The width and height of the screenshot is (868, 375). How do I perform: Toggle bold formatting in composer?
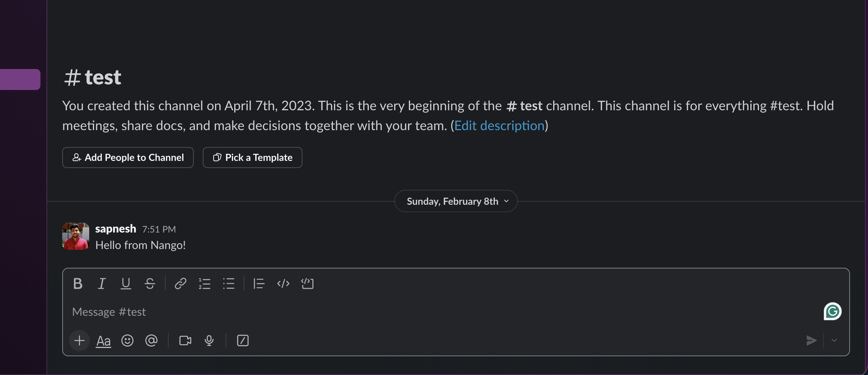point(78,283)
